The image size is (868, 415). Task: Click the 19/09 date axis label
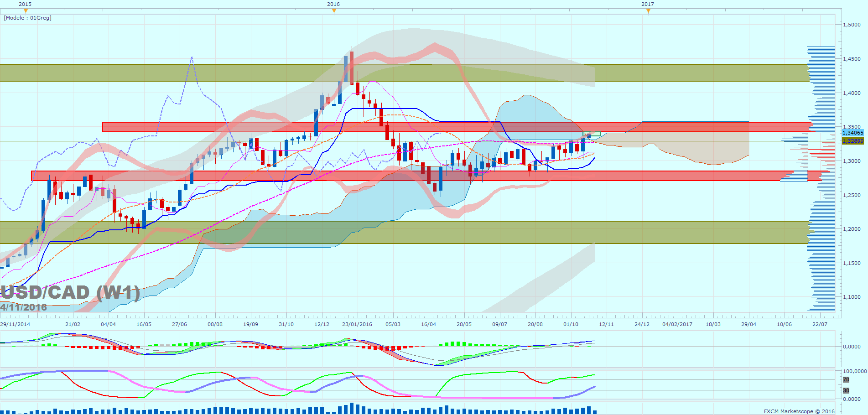pyautogui.click(x=251, y=324)
